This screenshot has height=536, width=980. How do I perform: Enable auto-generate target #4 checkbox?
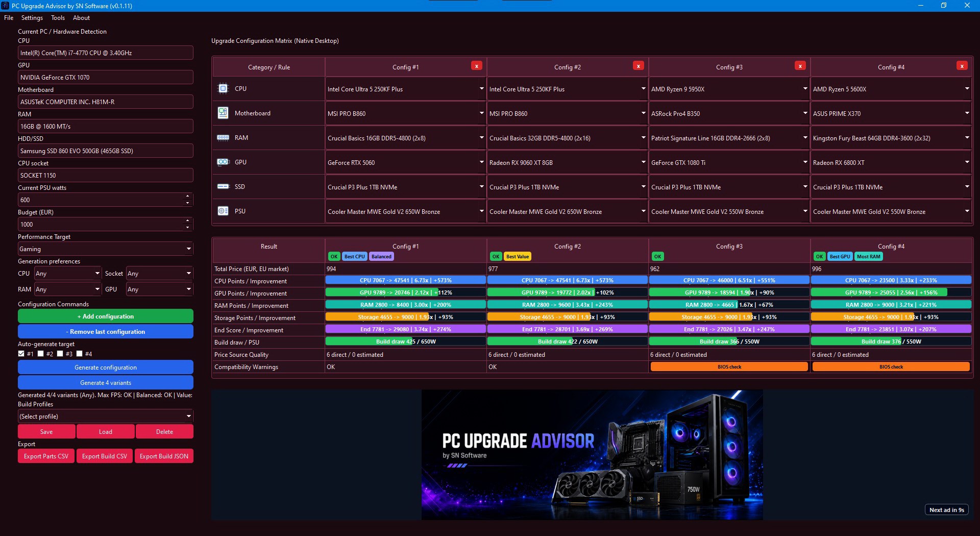pos(80,354)
